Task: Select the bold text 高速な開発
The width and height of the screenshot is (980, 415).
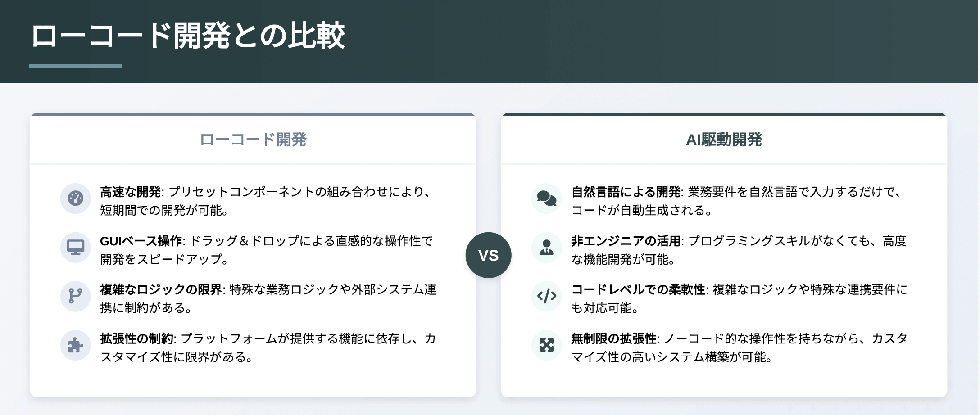Action: click(131, 192)
